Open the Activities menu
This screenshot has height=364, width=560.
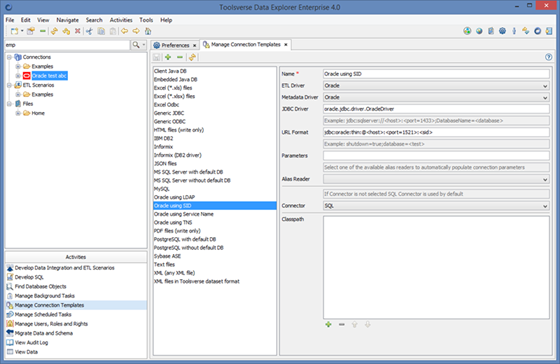121,20
